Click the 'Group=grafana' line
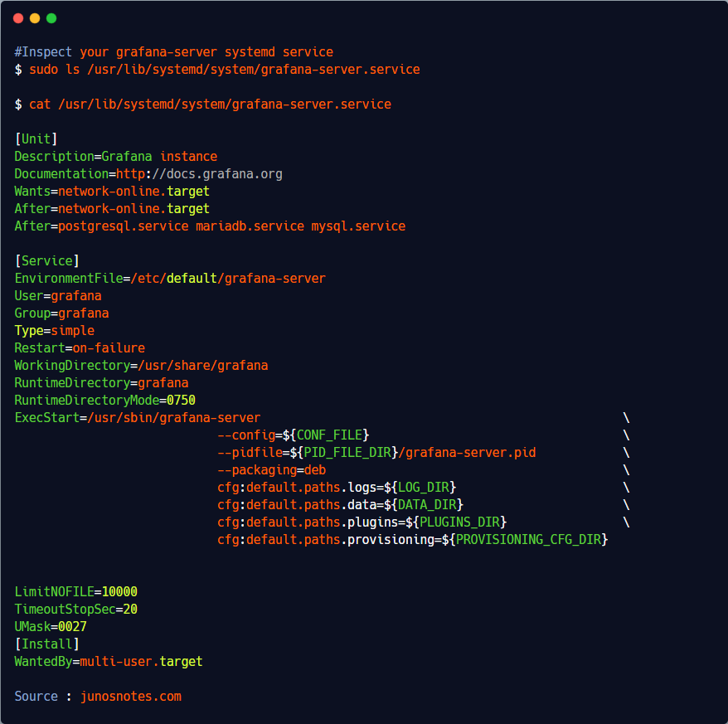The height and width of the screenshot is (724, 728). [x=61, y=313]
